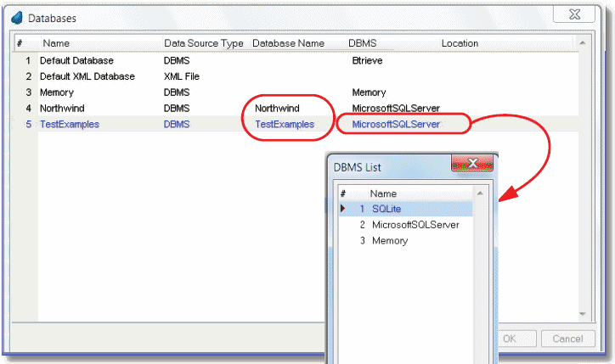Image resolution: width=615 pixels, height=364 pixels.
Task: Close the Databases window
Action: [x=574, y=14]
